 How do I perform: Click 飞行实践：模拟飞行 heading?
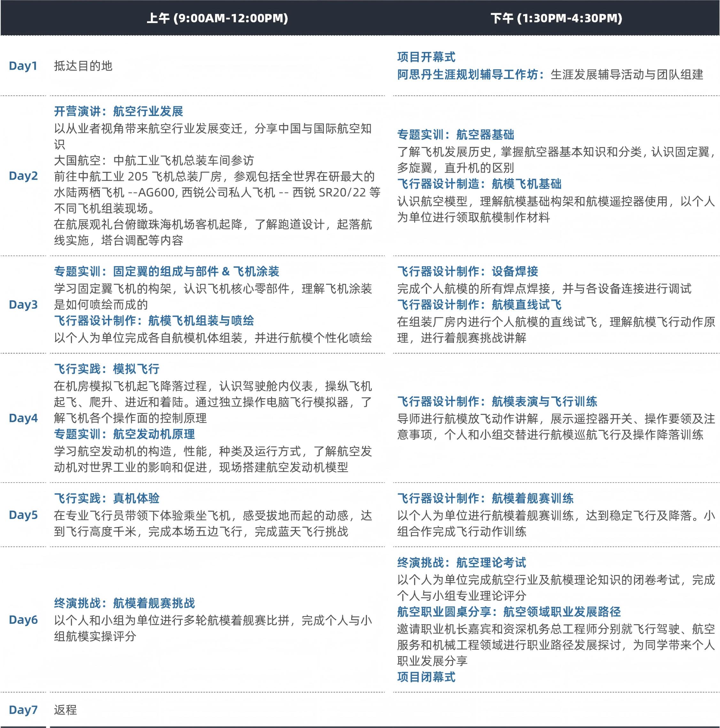[x=107, y=369]
